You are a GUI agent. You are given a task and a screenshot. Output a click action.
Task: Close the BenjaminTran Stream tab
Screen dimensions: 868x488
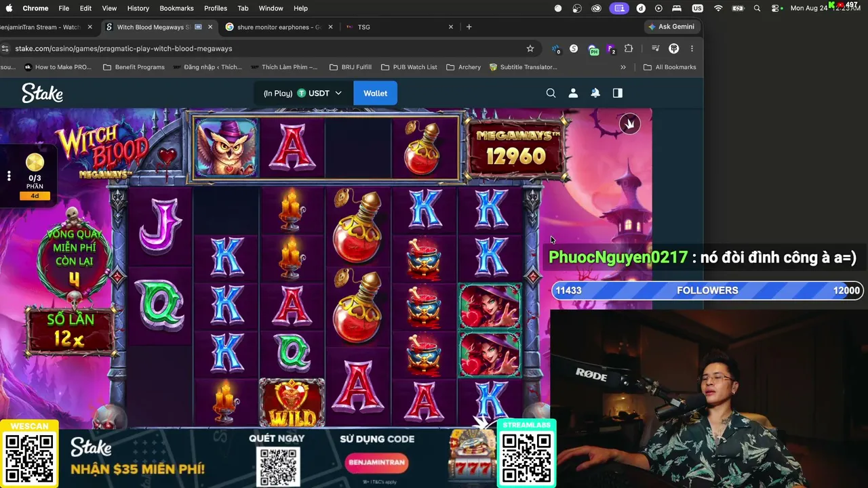click(x=90, y=27)
